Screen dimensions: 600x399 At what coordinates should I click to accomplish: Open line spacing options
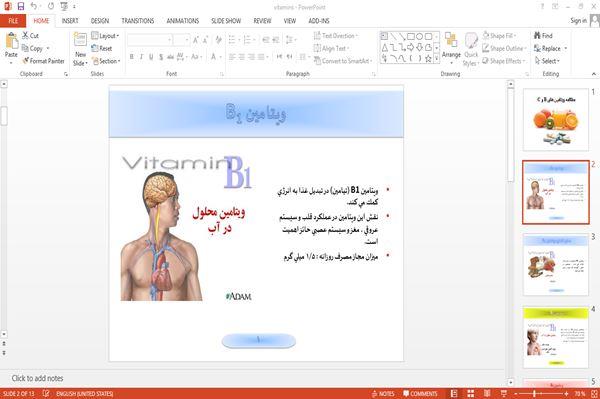pyautogui.click(x=290, y=40)
